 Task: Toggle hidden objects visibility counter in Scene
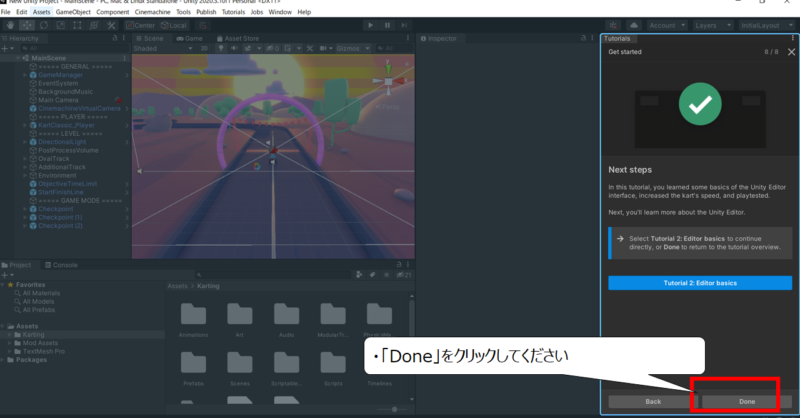click(x=273, y=48)
